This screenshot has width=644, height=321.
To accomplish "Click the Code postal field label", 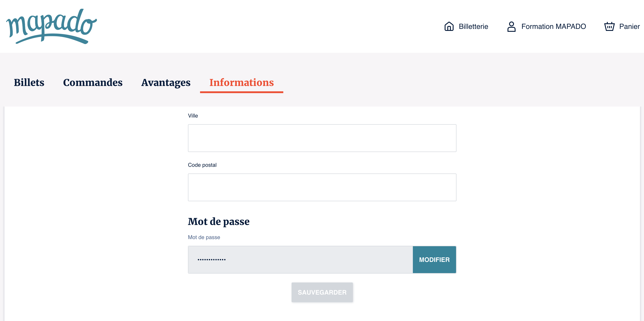I will click(x=202, y=165).
